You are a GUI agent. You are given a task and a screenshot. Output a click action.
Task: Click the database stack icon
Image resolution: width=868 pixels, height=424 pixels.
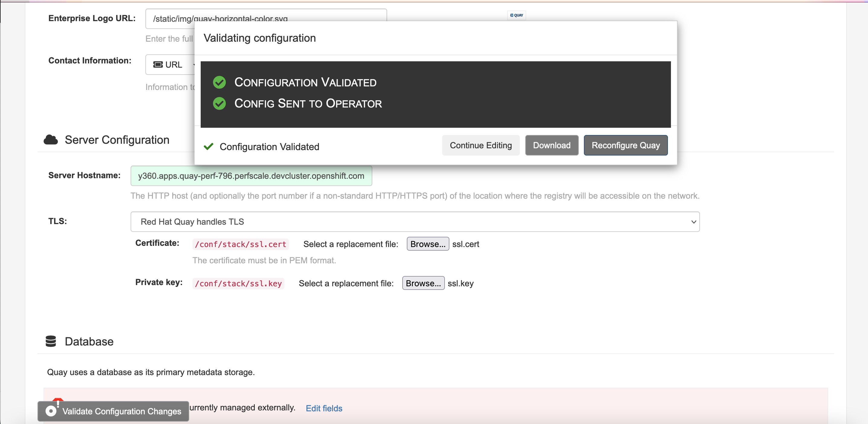51,341
